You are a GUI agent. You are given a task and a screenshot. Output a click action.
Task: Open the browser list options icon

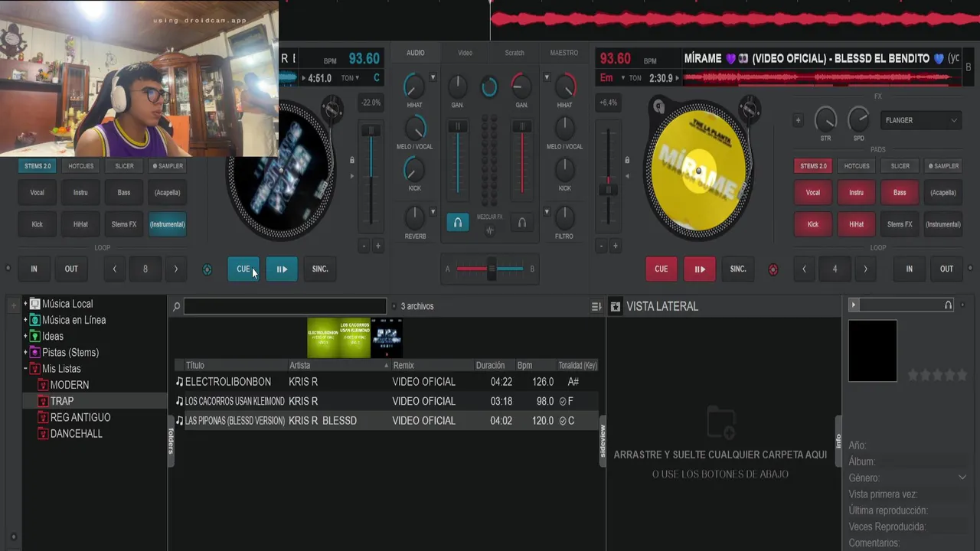pos(596,307)
